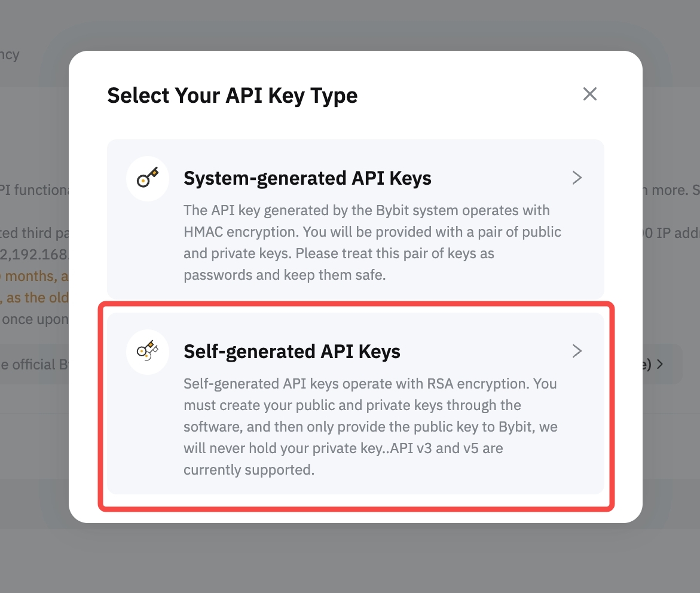Click the RSA encryption description paragraph
Image resolution: width=700 pixels, height=593 pixels.
[x=371, y=426]
